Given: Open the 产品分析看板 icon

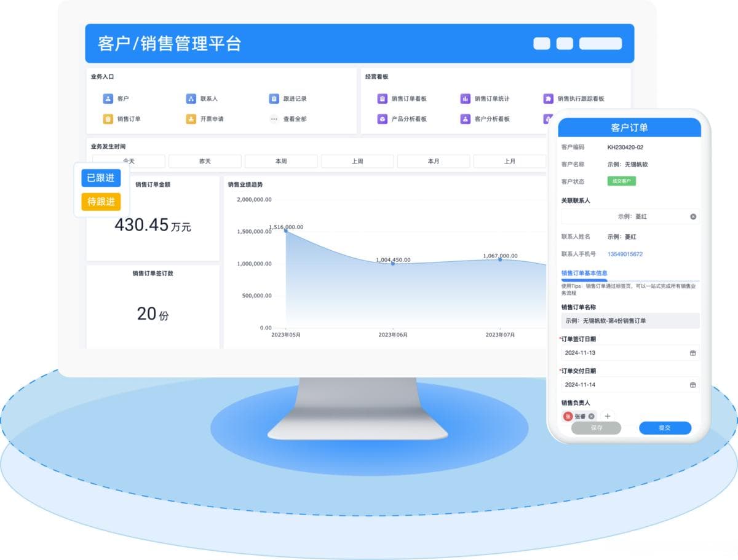Looking at the screenshot, I should pyautogui.click(x=383, y=119).
